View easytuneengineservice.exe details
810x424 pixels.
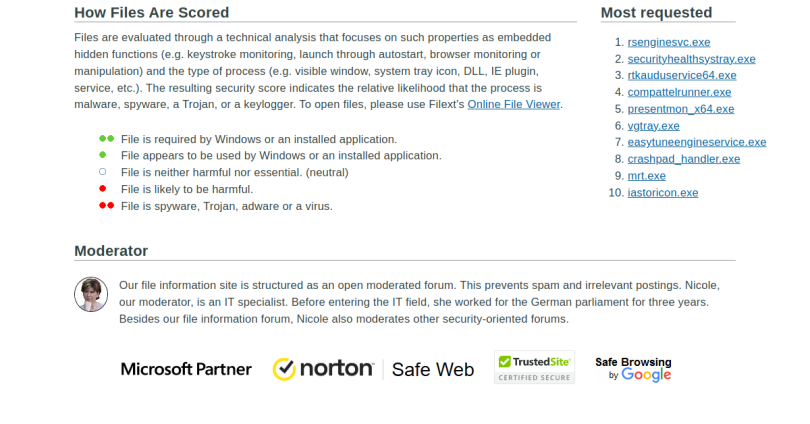[x=696, y=142]
